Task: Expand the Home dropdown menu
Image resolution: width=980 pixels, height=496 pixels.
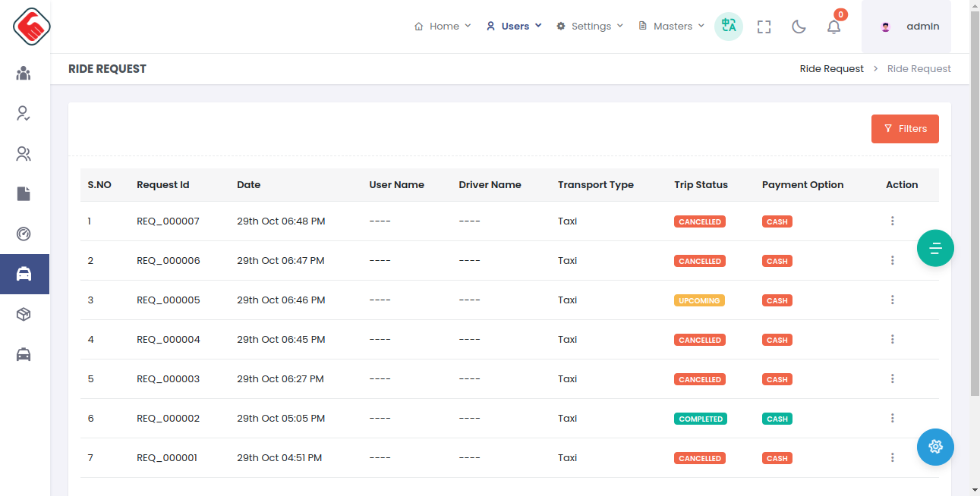Action: pos(443,27)
